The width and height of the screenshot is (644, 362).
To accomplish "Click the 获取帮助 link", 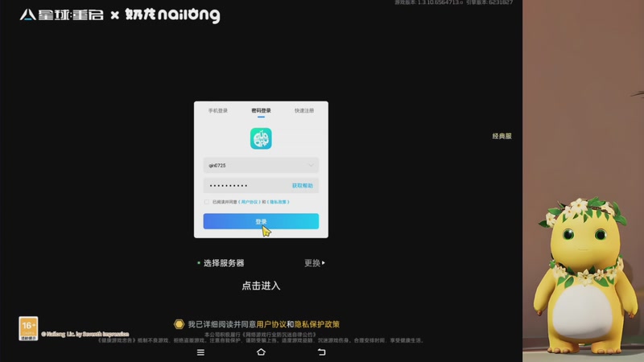I will coord(303,186).
